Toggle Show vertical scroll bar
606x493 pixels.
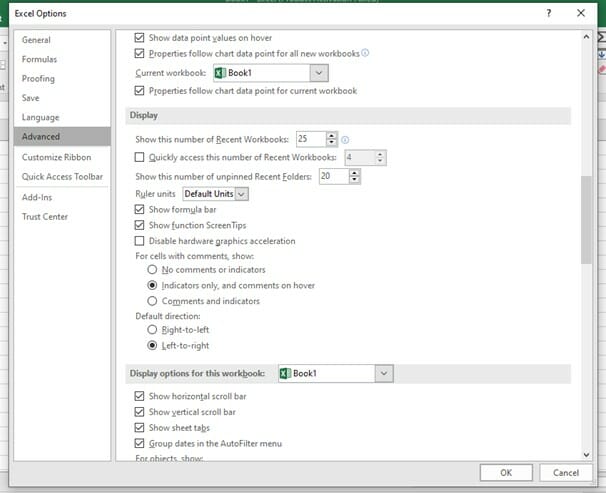click(139, 412)
